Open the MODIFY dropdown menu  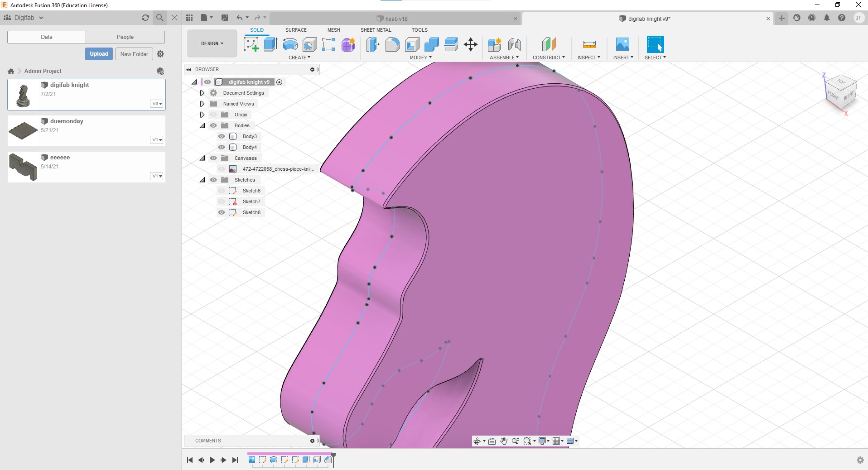coord(421,58)
